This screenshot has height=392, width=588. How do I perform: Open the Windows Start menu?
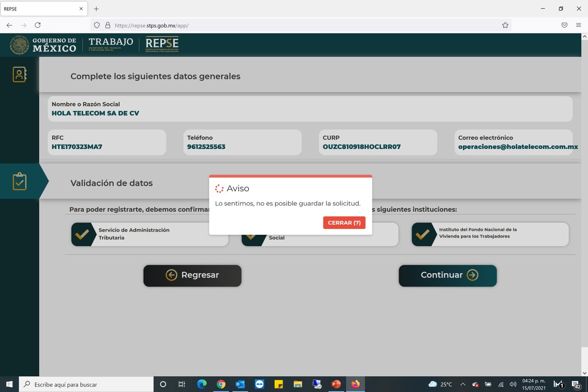pos(9,384)
